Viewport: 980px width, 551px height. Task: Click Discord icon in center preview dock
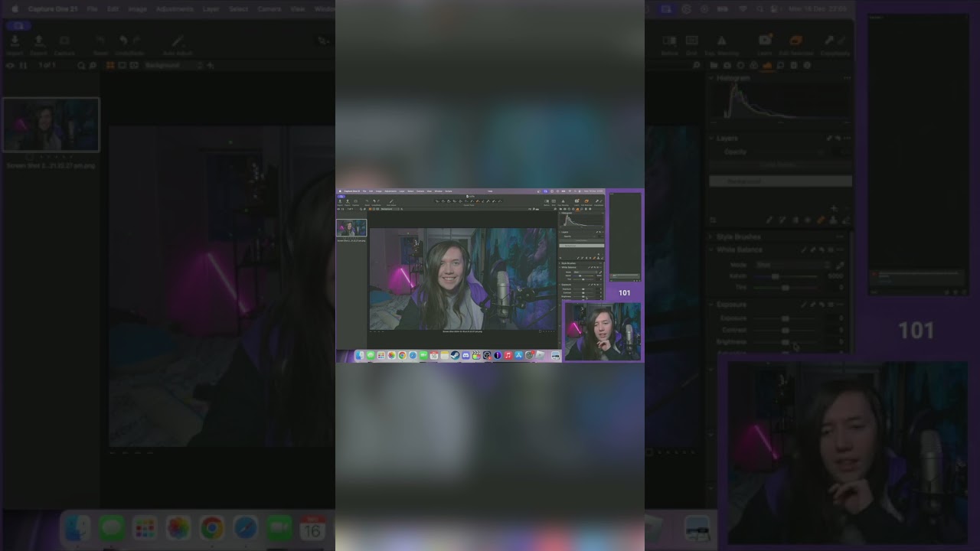coord(465,356)
